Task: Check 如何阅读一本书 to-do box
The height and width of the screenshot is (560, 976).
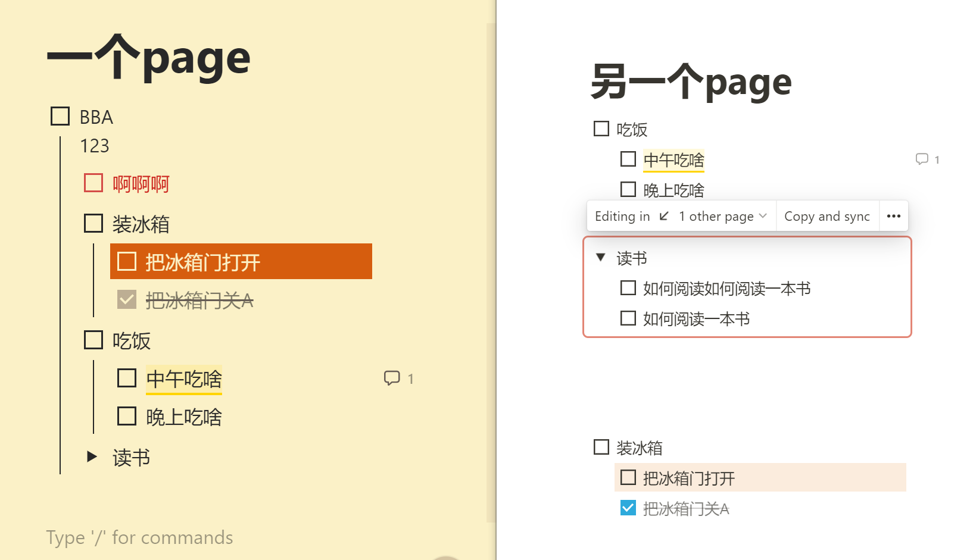Action: (x=628, y=318)
